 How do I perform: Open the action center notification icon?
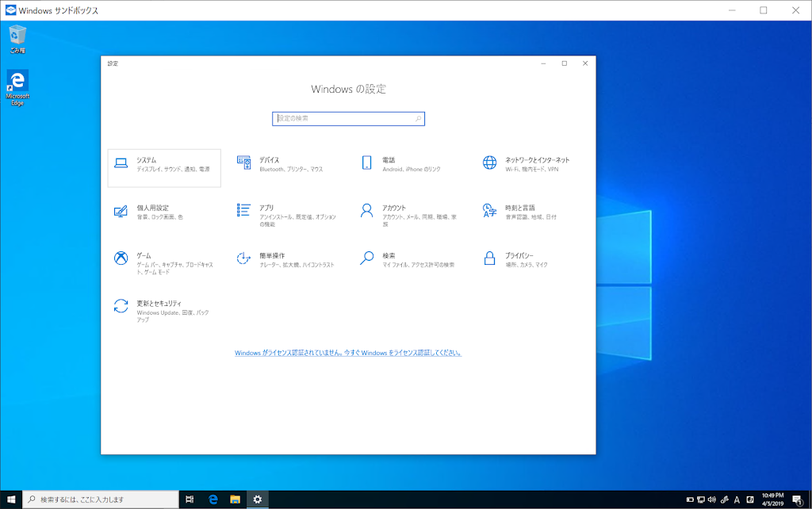(798, 499)
